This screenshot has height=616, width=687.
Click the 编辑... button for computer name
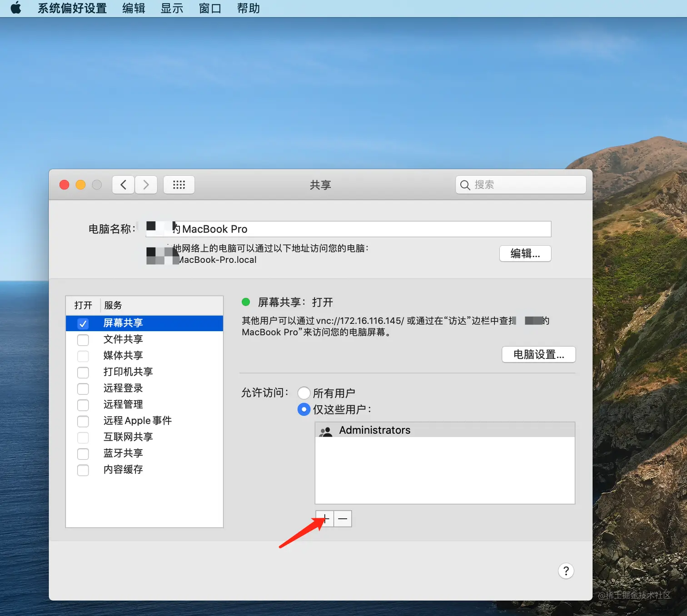click(x=525, y=253)
